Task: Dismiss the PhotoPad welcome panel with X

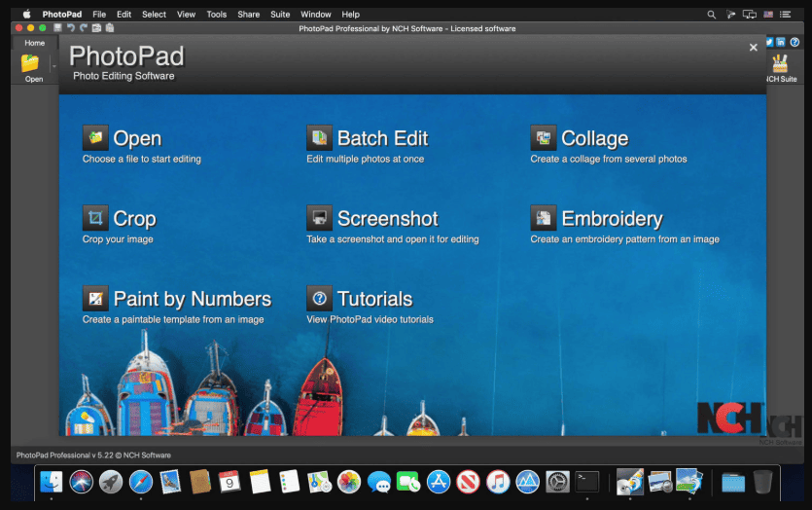Action: tap(754, 48)
